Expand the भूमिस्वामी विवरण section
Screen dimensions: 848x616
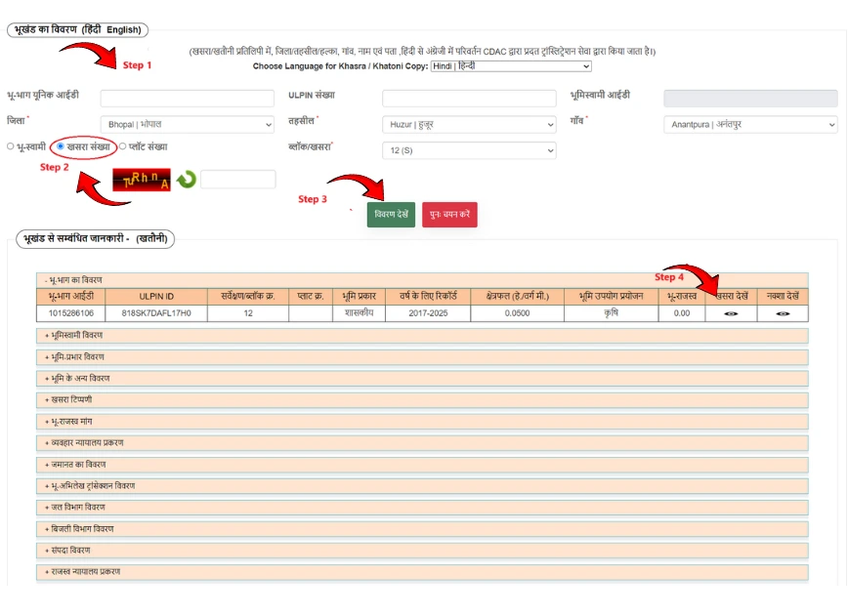422,336
